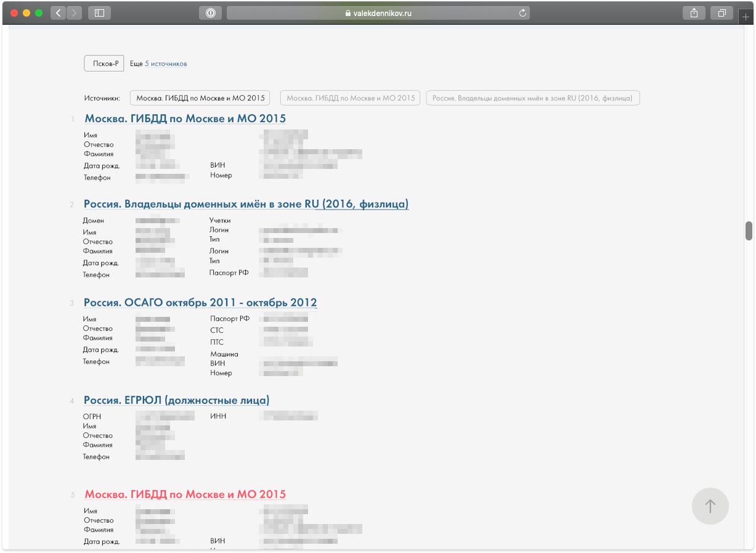Click the valekdennikov.ru address bar
Screen dimensions: 756x553
[378, 13]
